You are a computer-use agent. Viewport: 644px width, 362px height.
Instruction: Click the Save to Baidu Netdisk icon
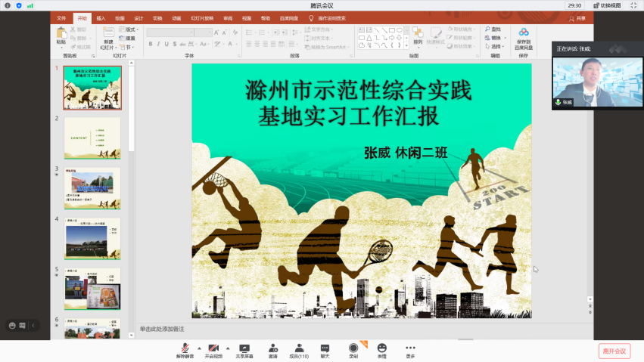[524, 39]
